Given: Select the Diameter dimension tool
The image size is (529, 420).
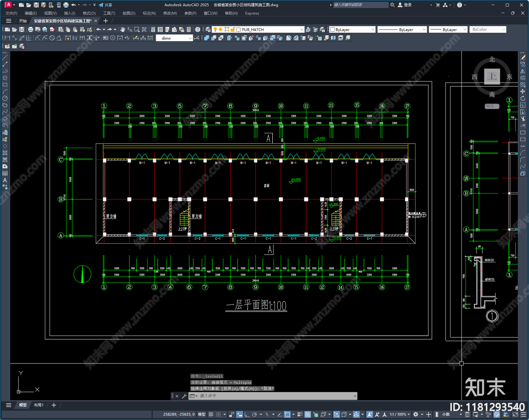Looking at the screenshot, I should (x=52, y=38).
